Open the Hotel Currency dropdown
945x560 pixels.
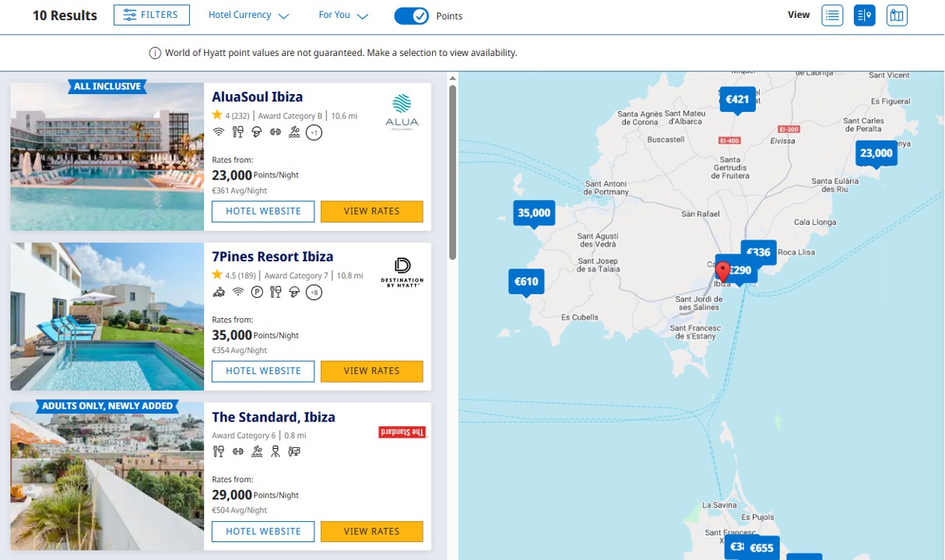point(249,16)
